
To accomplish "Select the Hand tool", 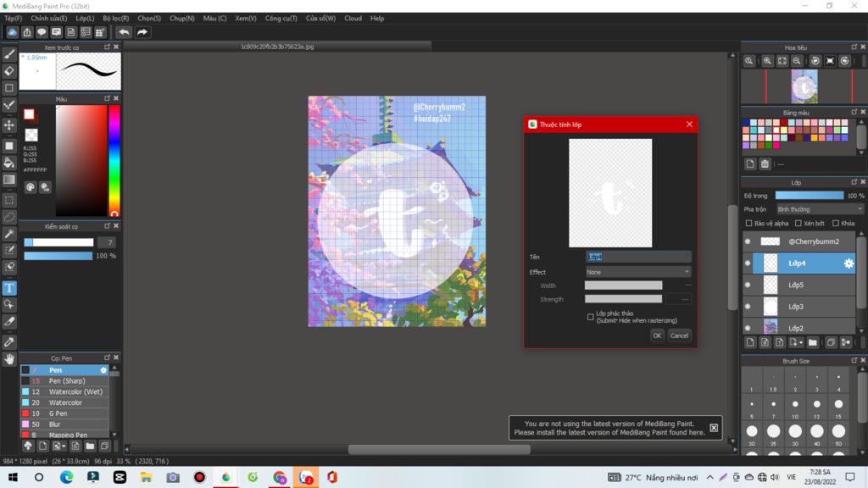I will point(9,359).
